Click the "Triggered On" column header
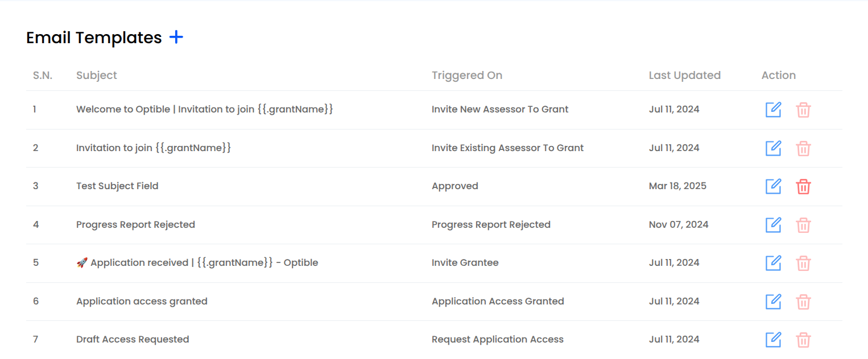The width and height of the screenshot is (868, 359). pyautogui.click(x=467, y=75)
